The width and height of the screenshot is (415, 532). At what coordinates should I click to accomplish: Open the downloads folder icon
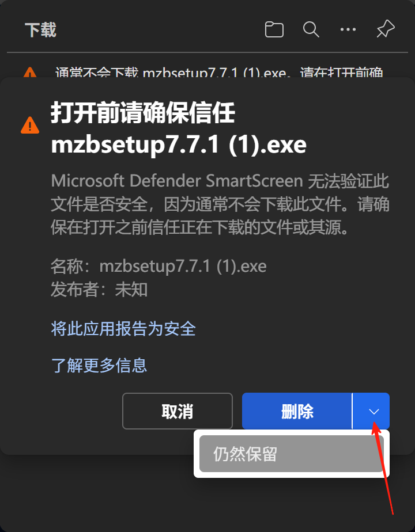pos(274,29)
